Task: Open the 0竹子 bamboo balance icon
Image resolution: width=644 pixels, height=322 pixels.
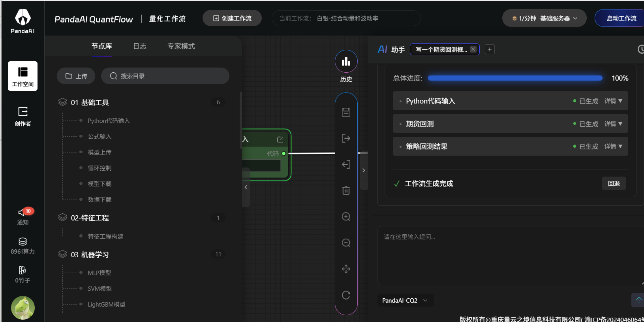Action: tap(23, 275)
